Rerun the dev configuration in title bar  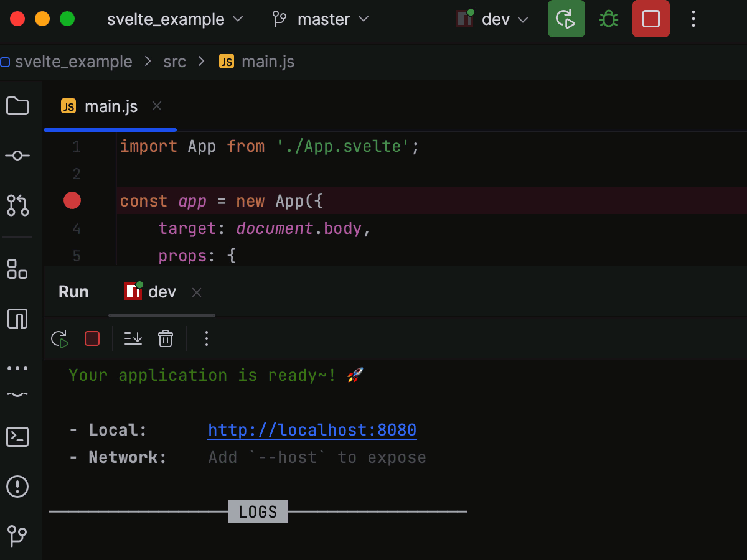tap(566, 19)
